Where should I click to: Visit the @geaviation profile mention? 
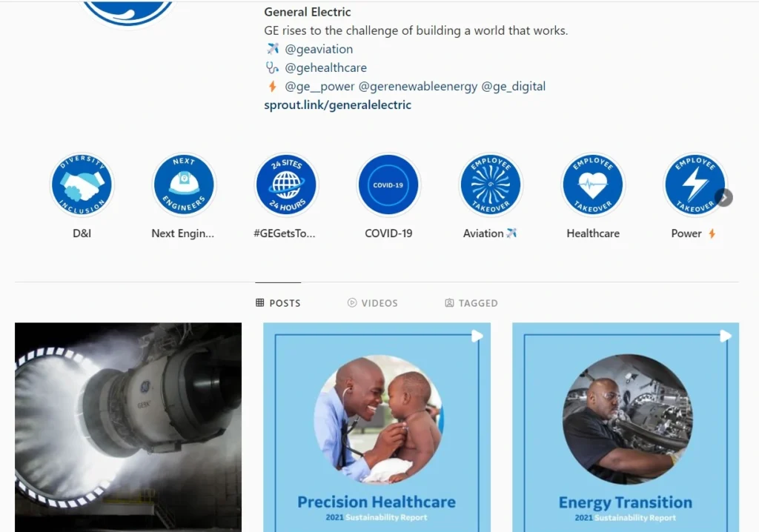pos(319,49)
